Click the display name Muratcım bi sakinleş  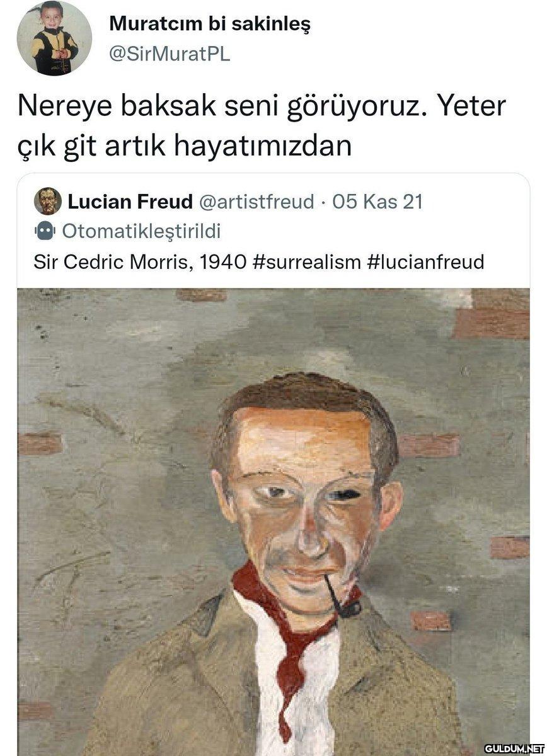click(210, 25)
